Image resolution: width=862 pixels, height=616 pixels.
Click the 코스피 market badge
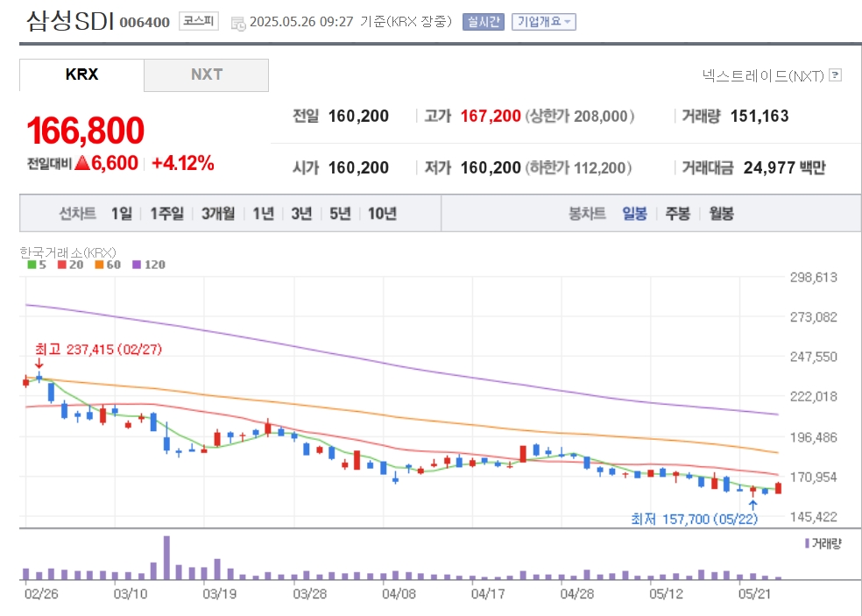tap(199, 21)
